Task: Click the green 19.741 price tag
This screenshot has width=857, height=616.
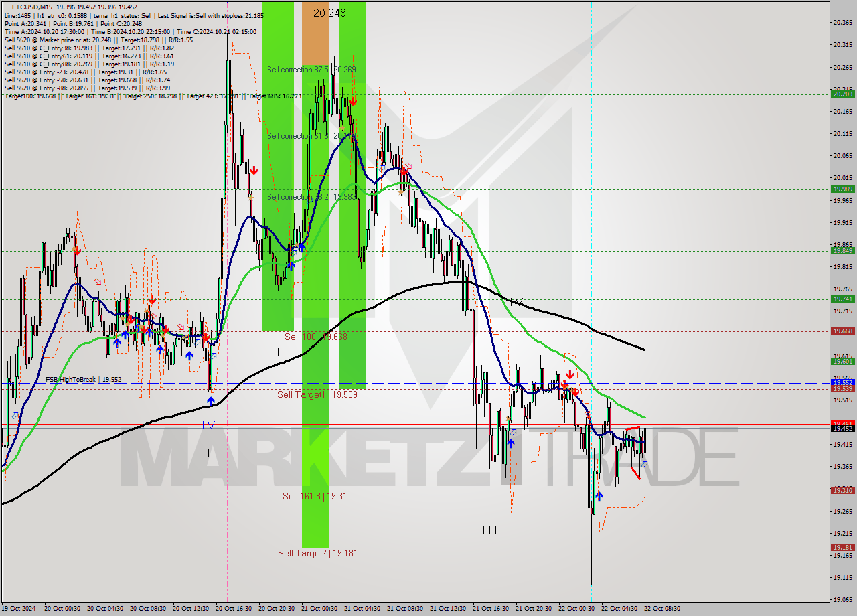Action: pos(842,299)
